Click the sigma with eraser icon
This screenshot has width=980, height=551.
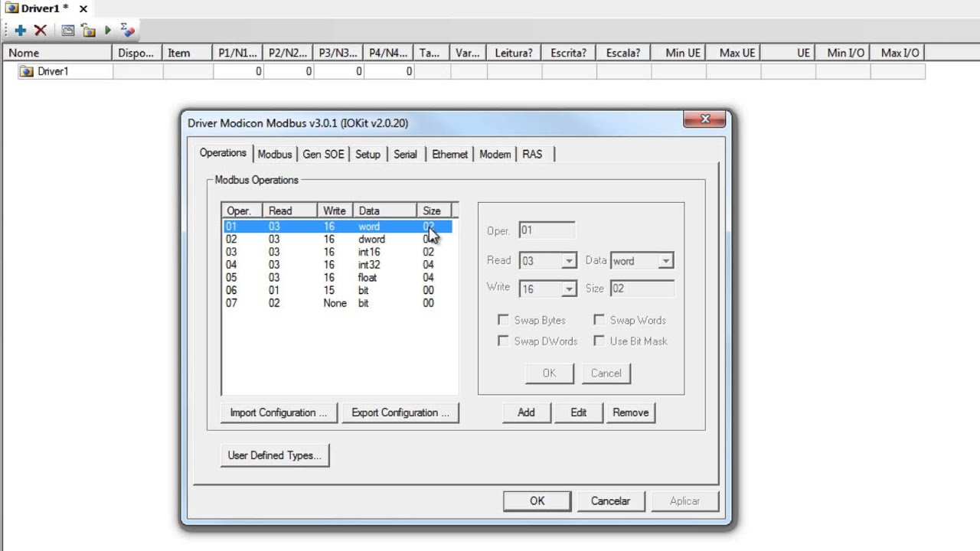[x=128, y=31]
